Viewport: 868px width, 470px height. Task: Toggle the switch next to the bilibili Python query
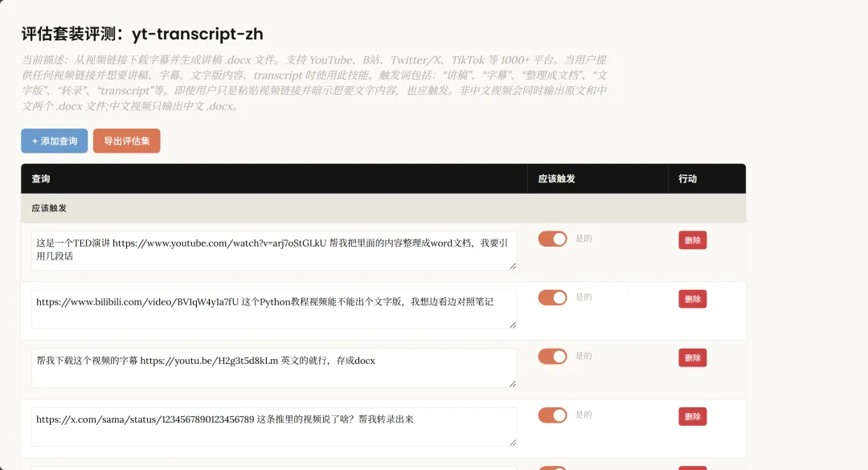(552, 297)
